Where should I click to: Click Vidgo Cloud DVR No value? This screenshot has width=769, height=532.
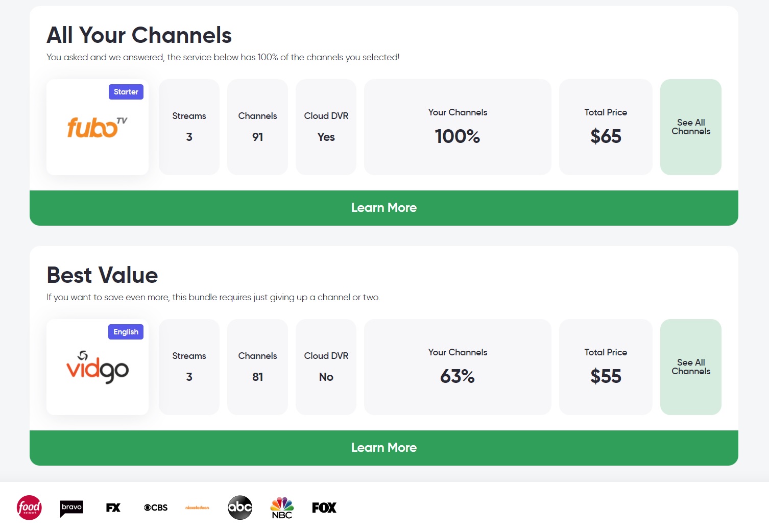(x=326, y=377)
